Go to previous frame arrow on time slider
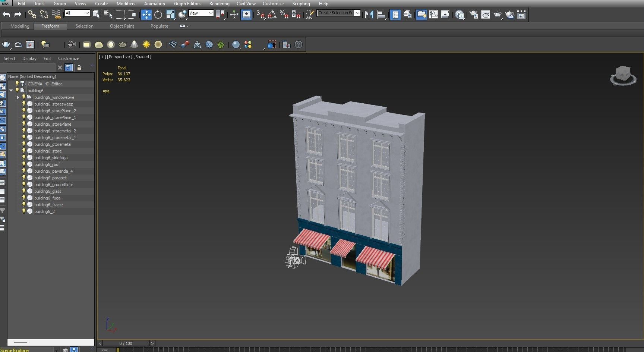The width and height of the screenshot is (644, 352). [x=100, y=343]
